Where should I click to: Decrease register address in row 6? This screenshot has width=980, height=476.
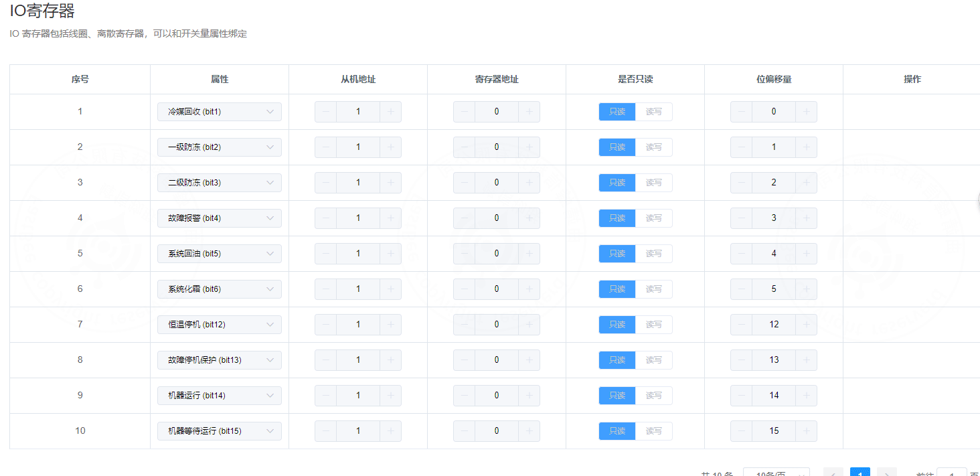[464, 289]
